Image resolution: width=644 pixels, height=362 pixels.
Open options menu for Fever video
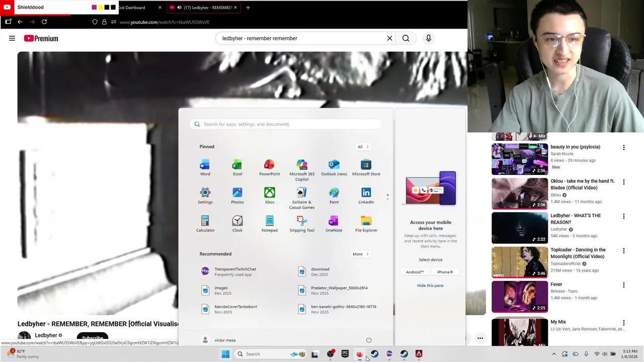click(624, 285)
